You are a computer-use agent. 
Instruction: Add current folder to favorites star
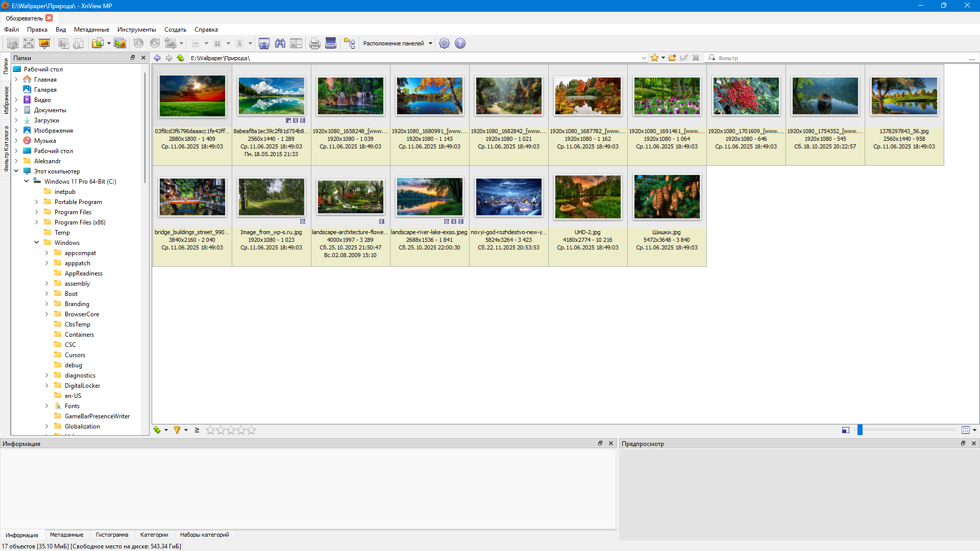[x=654, y=58]
